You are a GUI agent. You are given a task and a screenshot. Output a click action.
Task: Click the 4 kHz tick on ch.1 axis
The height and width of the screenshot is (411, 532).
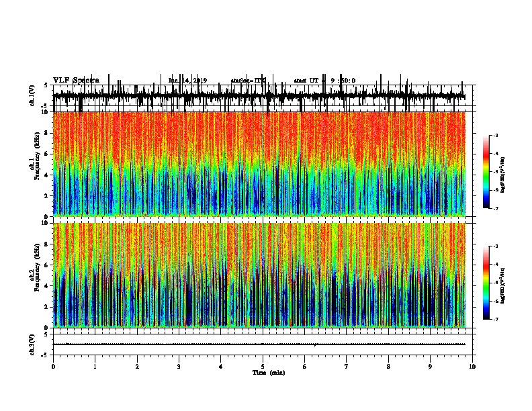[46, 175]
